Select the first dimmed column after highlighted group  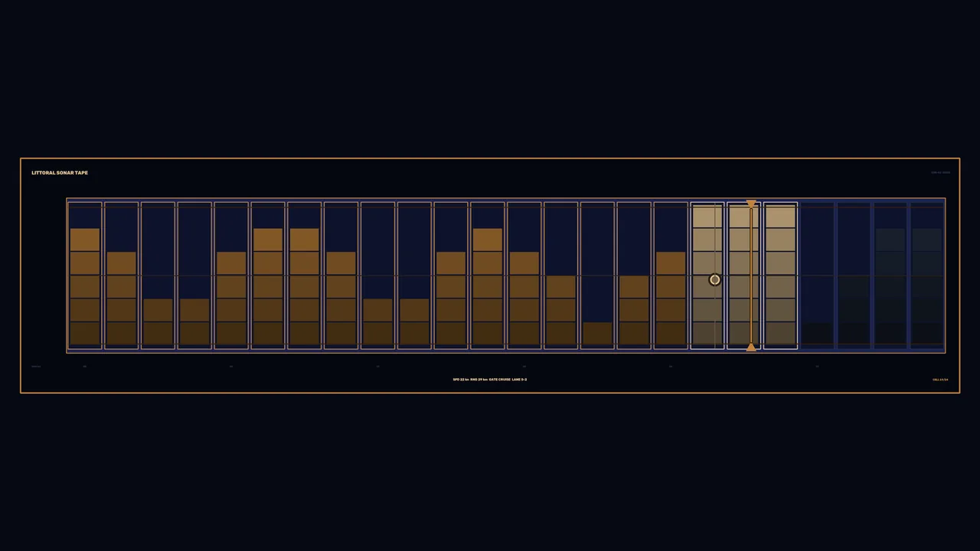tap(817, 275)
